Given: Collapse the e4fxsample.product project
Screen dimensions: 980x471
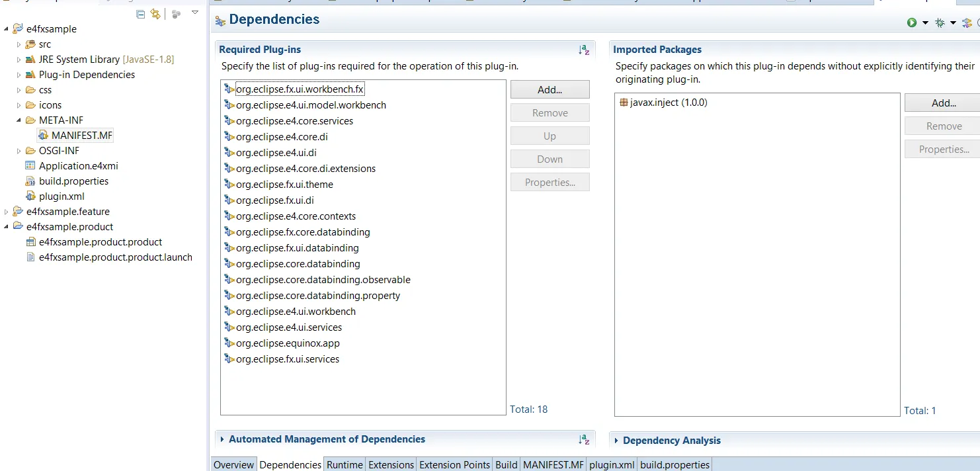Looking at the screenshot, I should [x=6, y=227].
